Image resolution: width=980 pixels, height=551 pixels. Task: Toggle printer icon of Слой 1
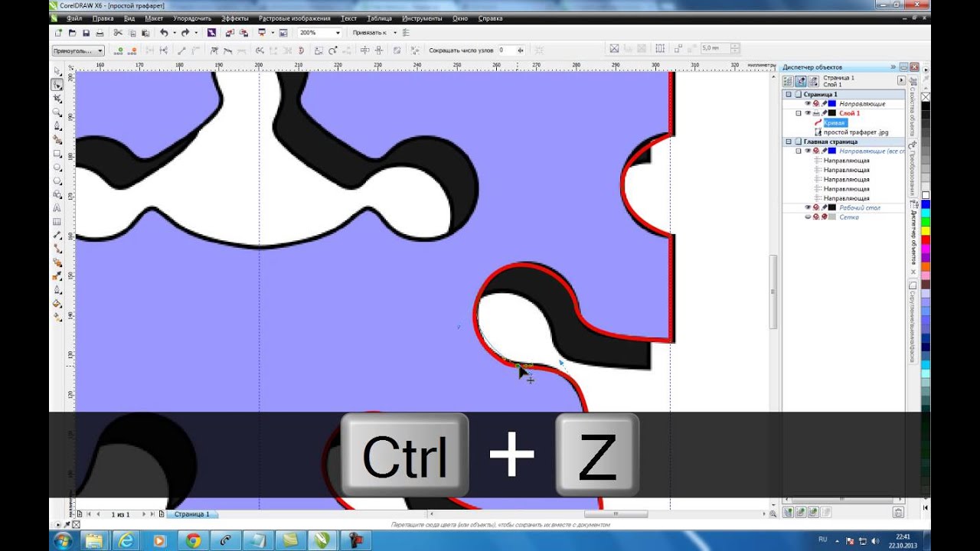(816, 113)
